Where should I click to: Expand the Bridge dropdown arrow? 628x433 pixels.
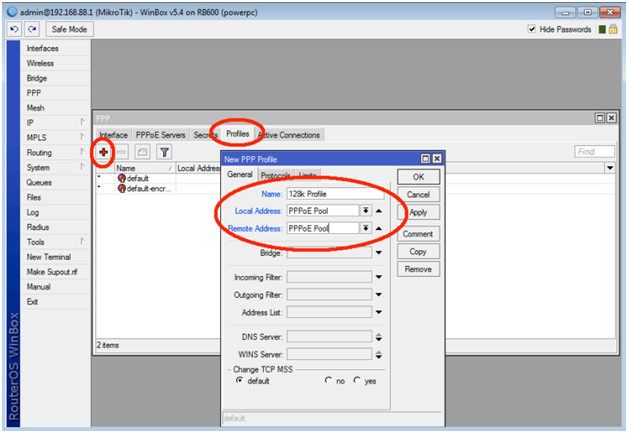click(378, 254)
